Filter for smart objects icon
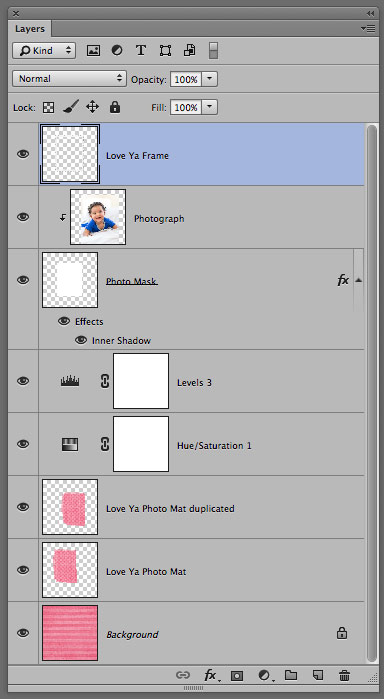 point(190,50)
